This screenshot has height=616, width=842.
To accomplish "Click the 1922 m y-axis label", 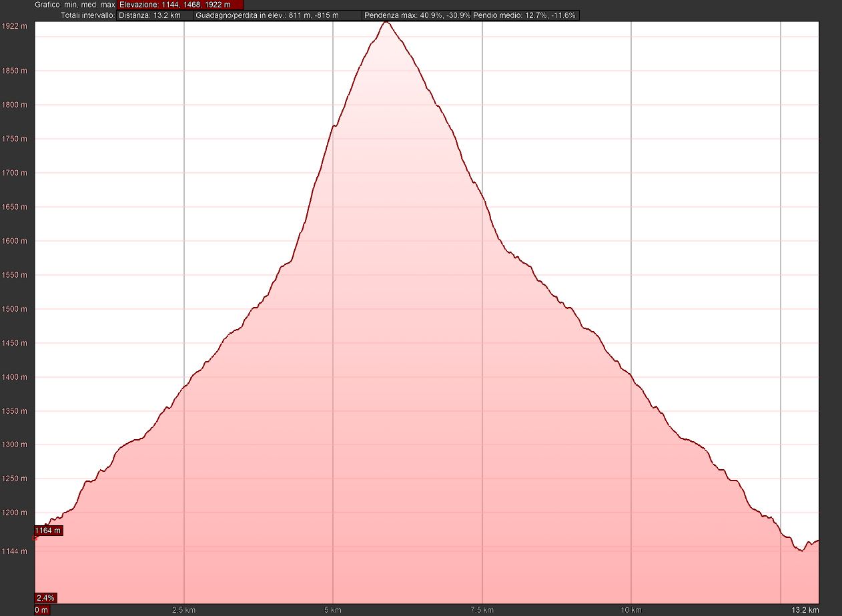I will tap(15, 26).
